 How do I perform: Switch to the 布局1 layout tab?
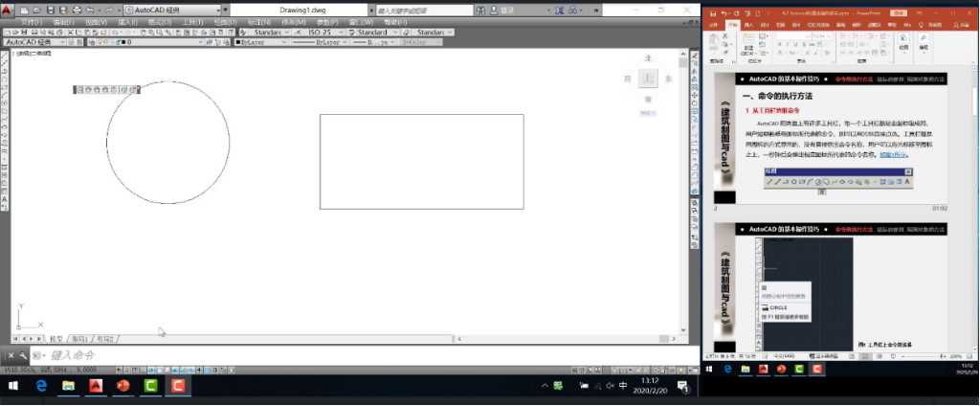pos(79,339)
